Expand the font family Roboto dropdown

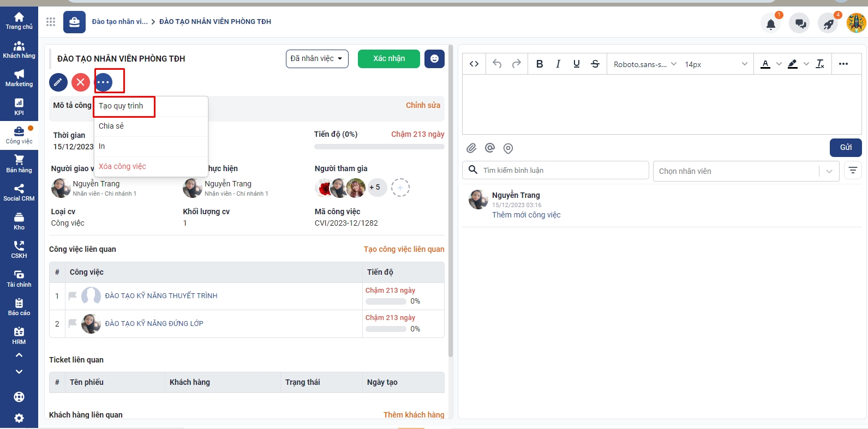point(644,64)
